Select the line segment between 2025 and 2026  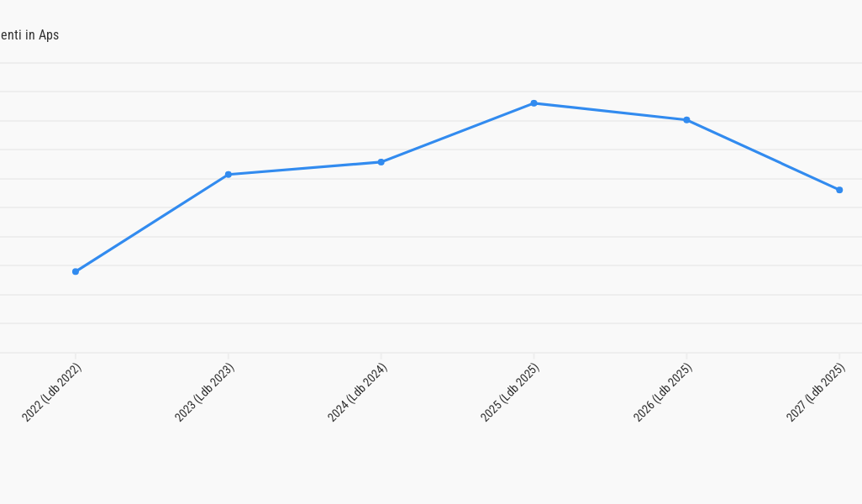click(610, 112)
